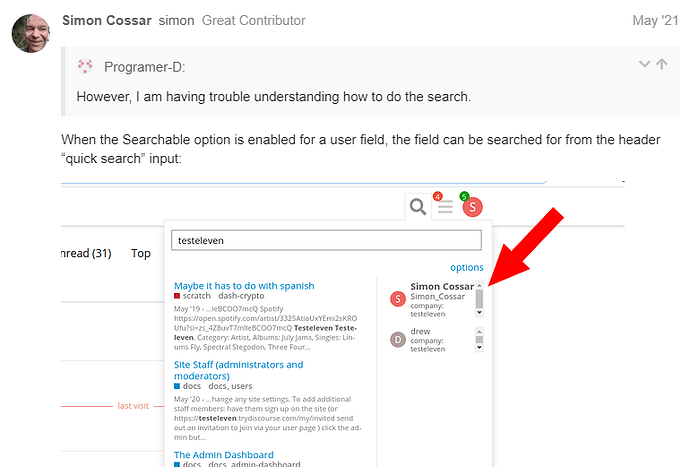Open the search options link

[x=466, y=268]
